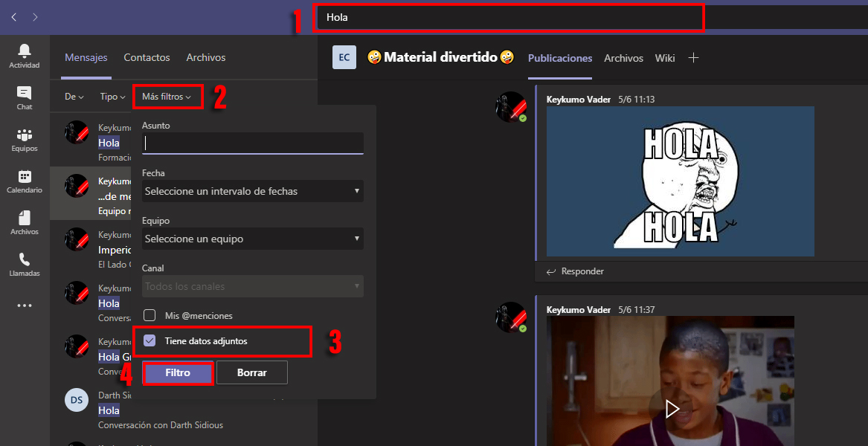This screenshot has width=868, height=446.
Task: Expand the Seleccione un equipo dropdown
Action: click(252, 239)
